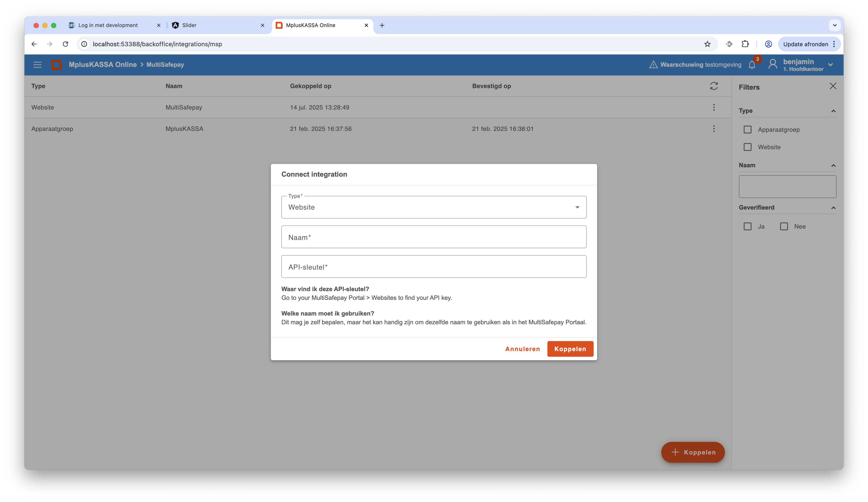This screenshot has height=502, width=868.
Task: Sort by the Type column header
Action: (x=38, y=86)
